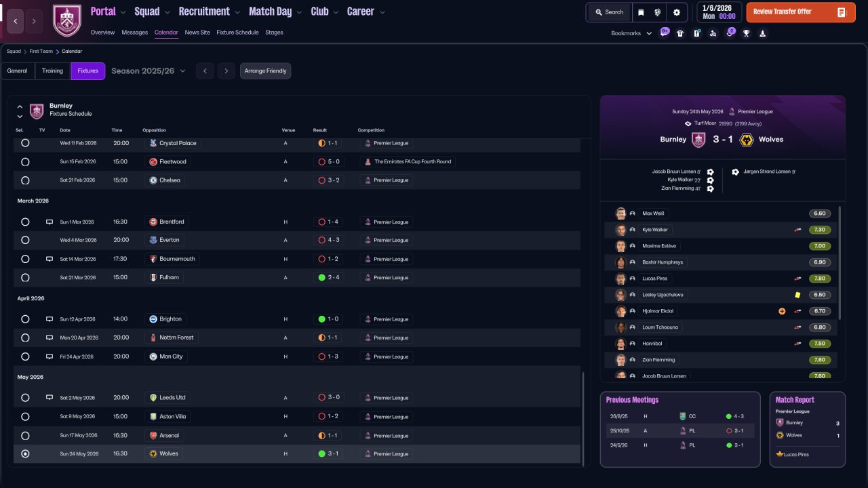Click the goal ball icon beside Kyle Walker 22'

[x=710, y=180]
